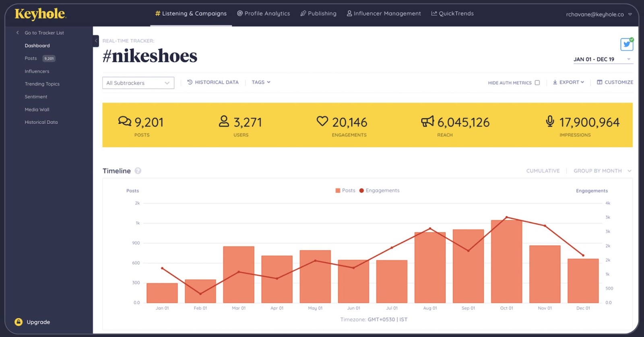This screenshot has height=337, width=644.
Task: Click the #nikeshoes tracker title
Action: click(x=150, y=56)
